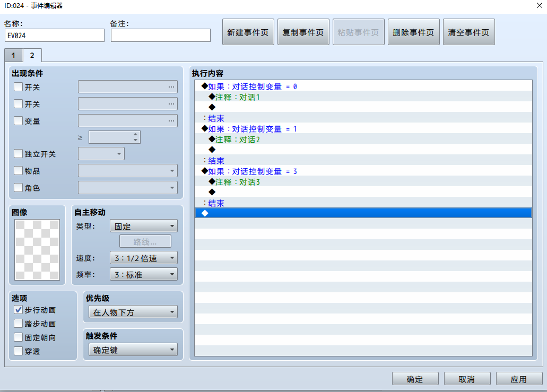Select the line 注释：对话1
Screen dimensions: 547x392
pyautogui.click(x=363, y=97)
